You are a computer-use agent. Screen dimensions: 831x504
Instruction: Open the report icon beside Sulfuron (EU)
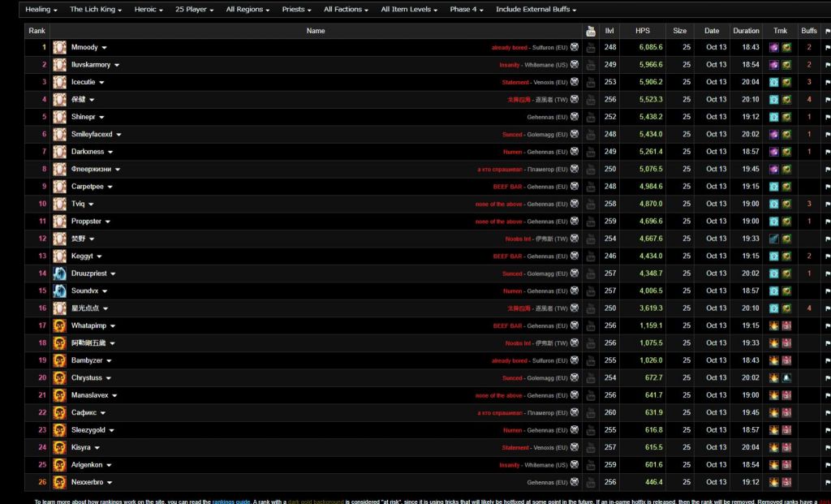575,48
